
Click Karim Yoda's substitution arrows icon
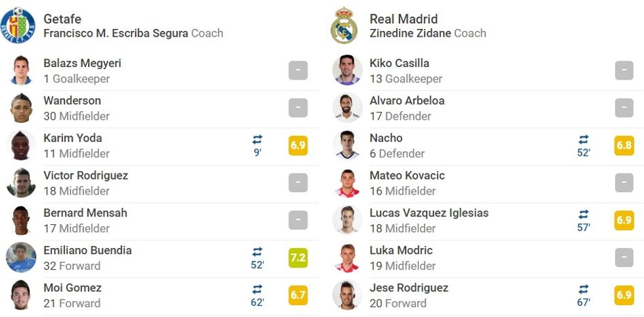257,139
